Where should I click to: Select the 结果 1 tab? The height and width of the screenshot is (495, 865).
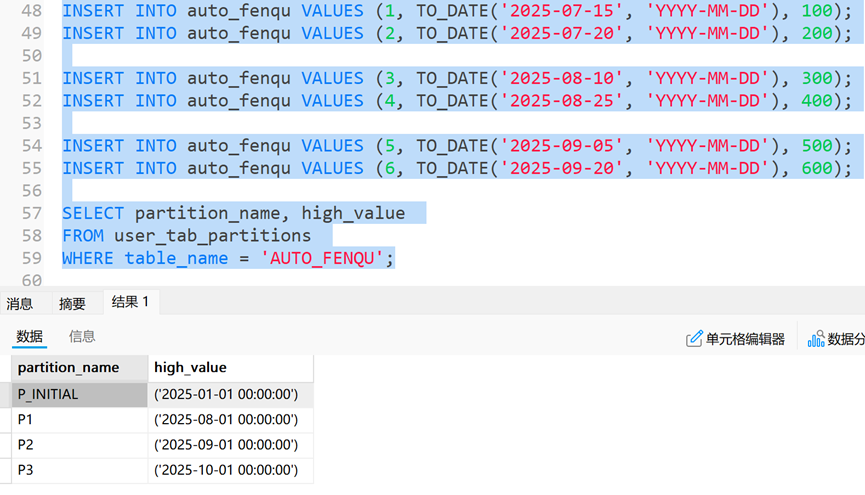pos(130,302)
